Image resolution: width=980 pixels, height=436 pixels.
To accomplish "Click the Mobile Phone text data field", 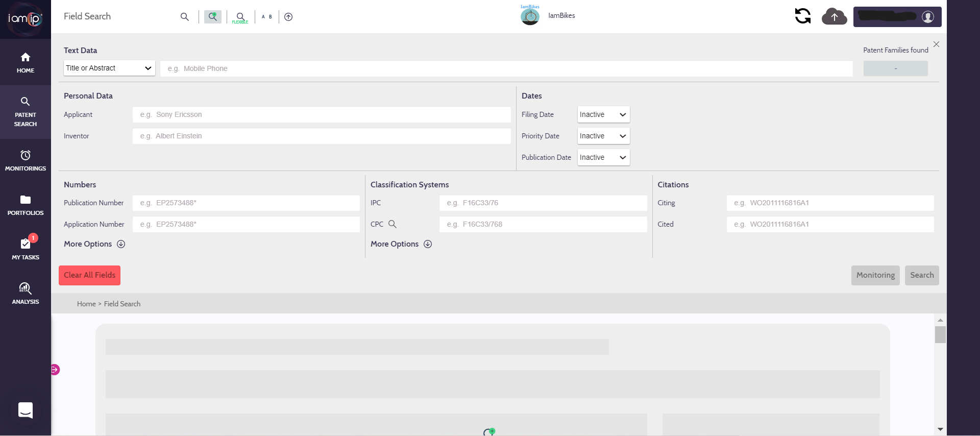I will pyautogui.click(x=506, y=68).
